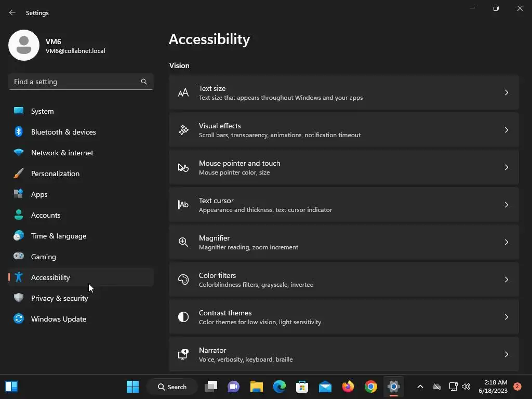The image size is (532, 399).
Task: Open Firefox from the taskbar
Action: [x=348, y=387]
